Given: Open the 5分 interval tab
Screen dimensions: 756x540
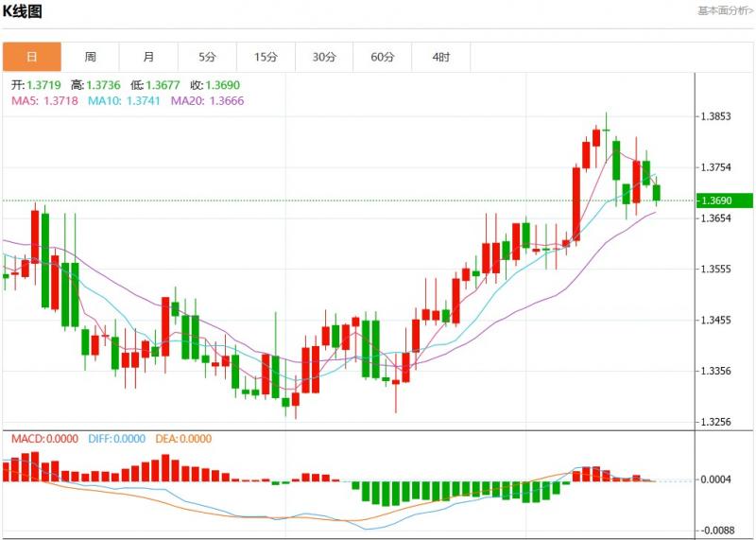Looking at the screenshot, I should click(208, 57).
